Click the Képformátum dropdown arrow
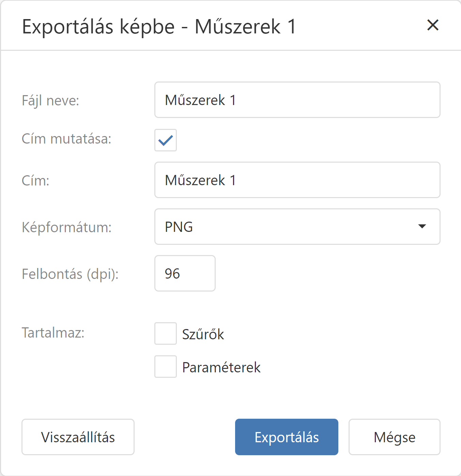The image size is (461, 476). point(422,227)
